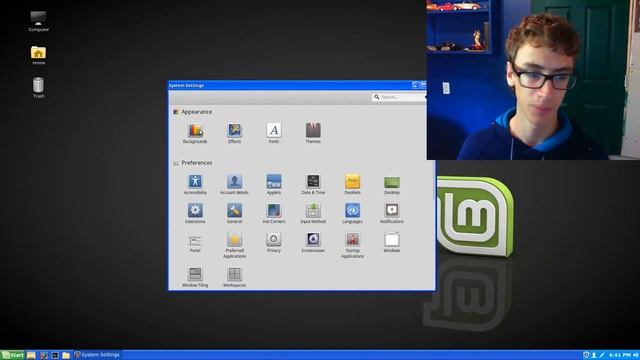Click the taskbar clock showing 4:41 PM

[620, 355]
